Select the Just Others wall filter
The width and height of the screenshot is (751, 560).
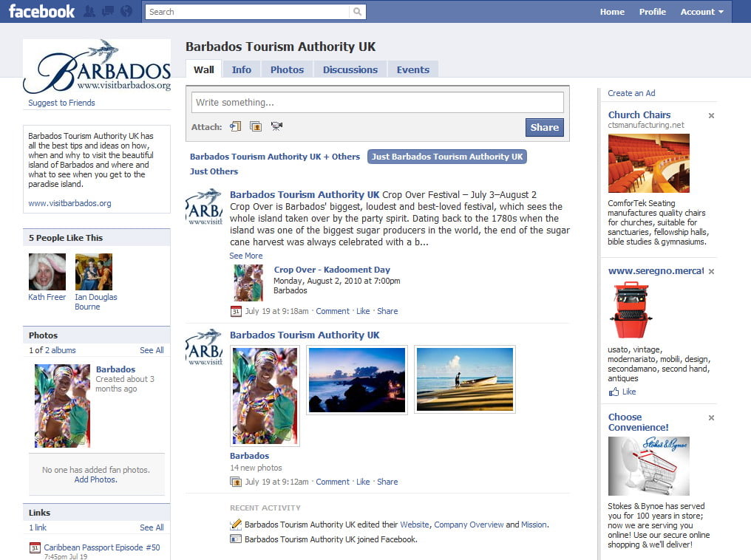[x=214, y=171]
